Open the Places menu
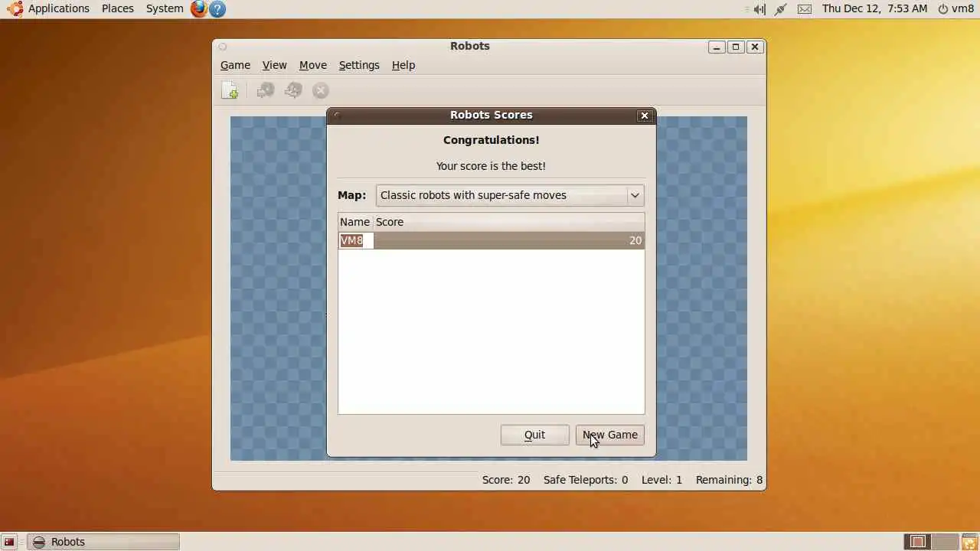Screen dimensions: 980x551 (x=118, y=8)
